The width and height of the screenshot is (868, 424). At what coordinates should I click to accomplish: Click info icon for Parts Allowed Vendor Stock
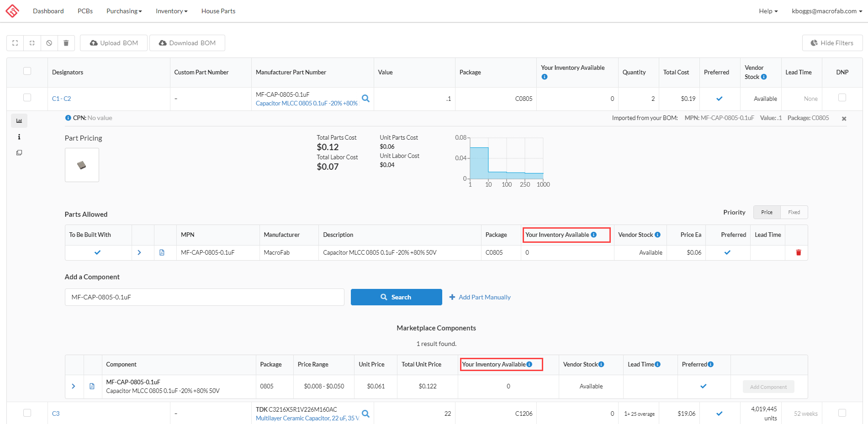pyautogui.click(x=657, y=235)
